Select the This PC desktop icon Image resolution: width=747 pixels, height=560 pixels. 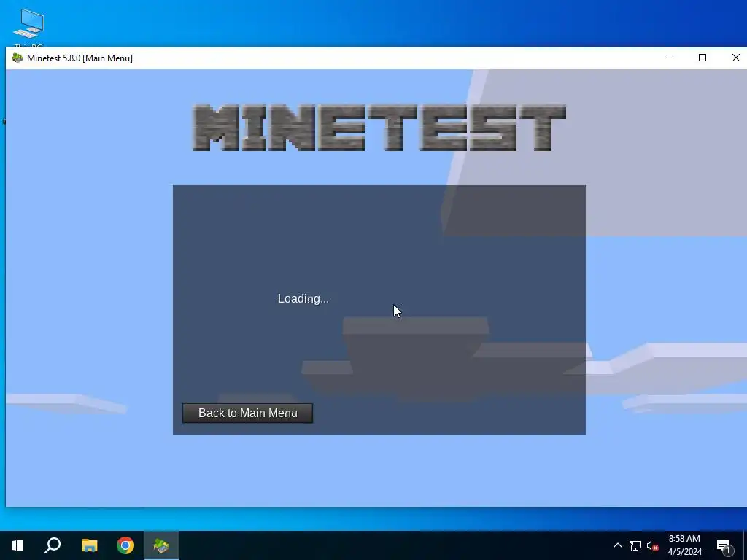pos(28,28)
